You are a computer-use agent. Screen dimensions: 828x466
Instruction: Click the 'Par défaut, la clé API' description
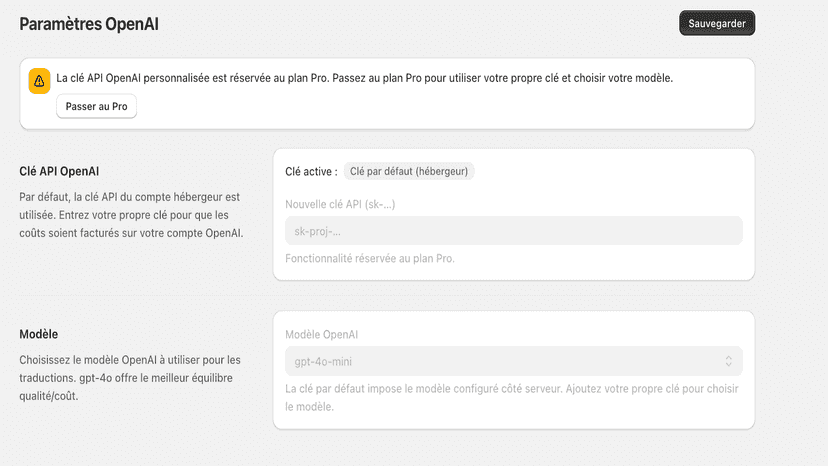(x=131, y=215)
